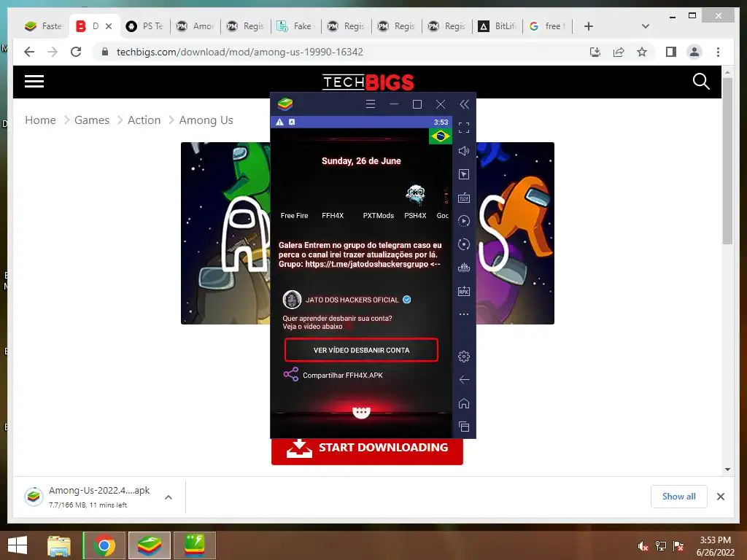
Task: Click BlueStacks recent apps icon
Action: pos(463,427)
